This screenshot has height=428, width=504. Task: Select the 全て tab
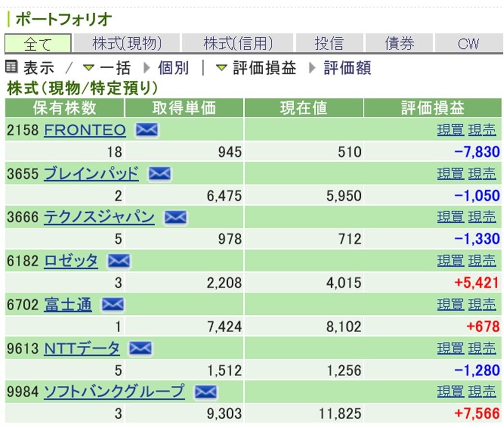pos(38,43)
